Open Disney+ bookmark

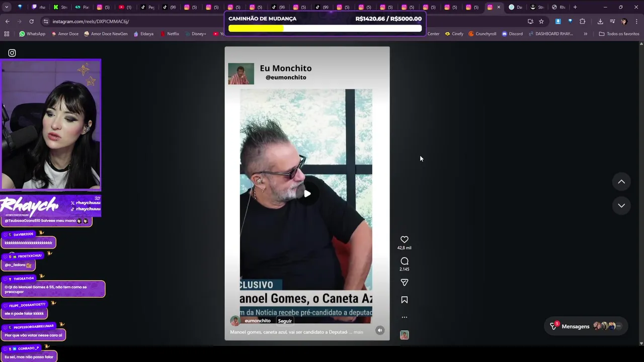(195, 34)
